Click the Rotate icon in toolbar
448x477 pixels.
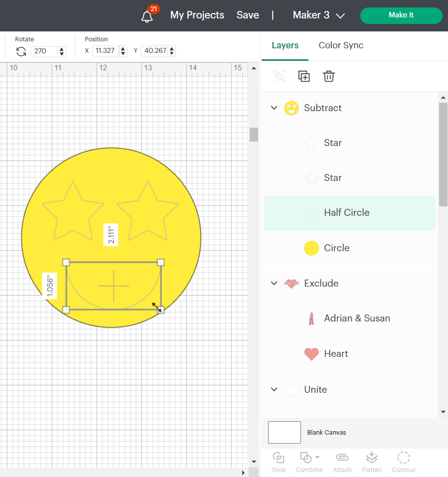point(21,51)
